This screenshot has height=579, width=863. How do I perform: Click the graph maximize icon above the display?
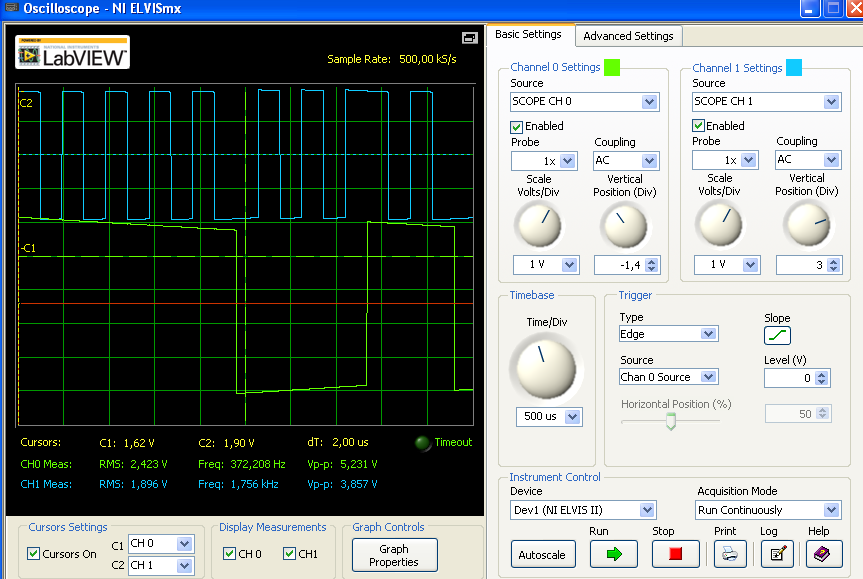(x=469, y=37)
